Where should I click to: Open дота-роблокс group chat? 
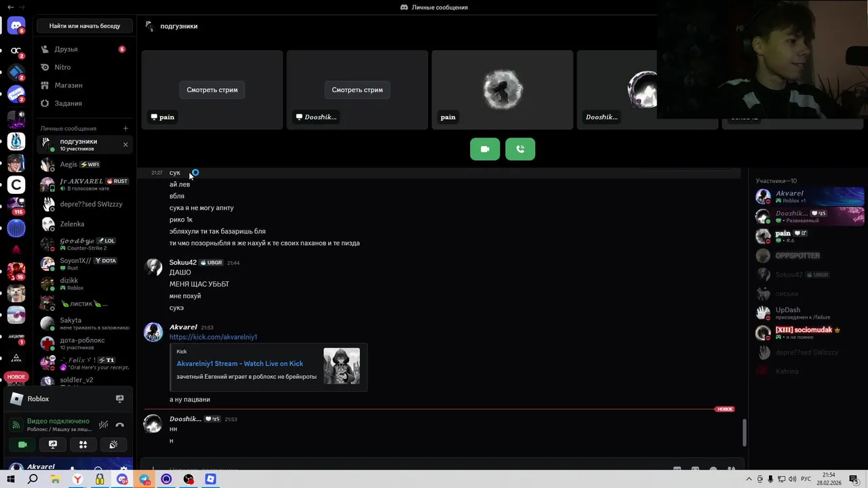click(x=84, y=343)
